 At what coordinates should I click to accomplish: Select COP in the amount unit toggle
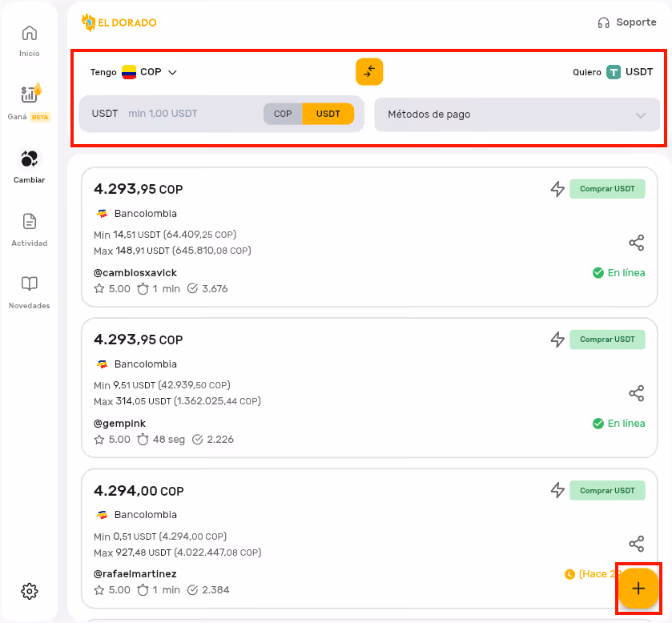click(283, 114)
